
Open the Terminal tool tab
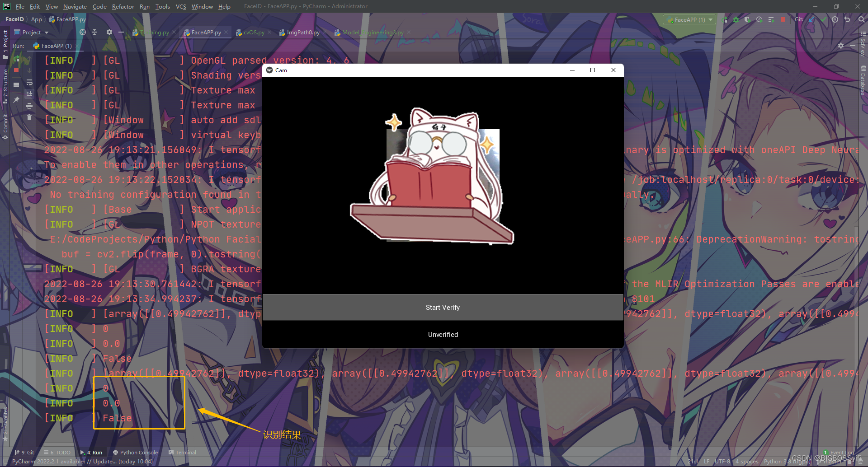[x=182, y=452]
